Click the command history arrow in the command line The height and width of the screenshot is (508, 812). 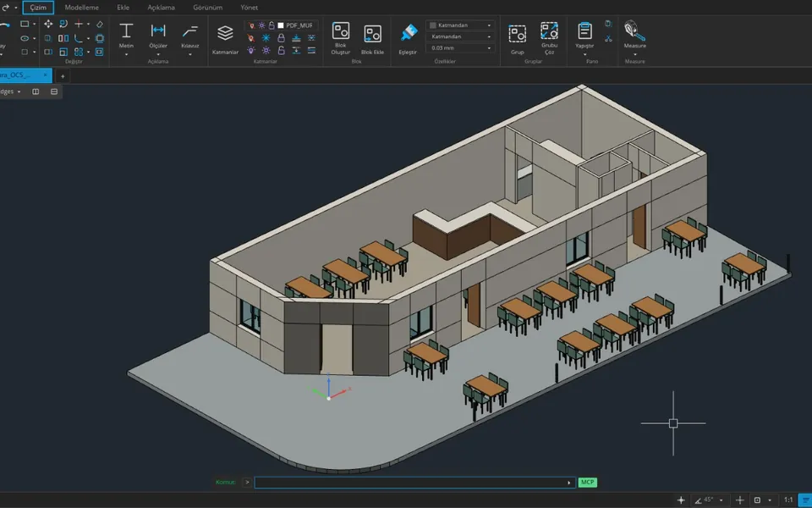tap(568, 483)
